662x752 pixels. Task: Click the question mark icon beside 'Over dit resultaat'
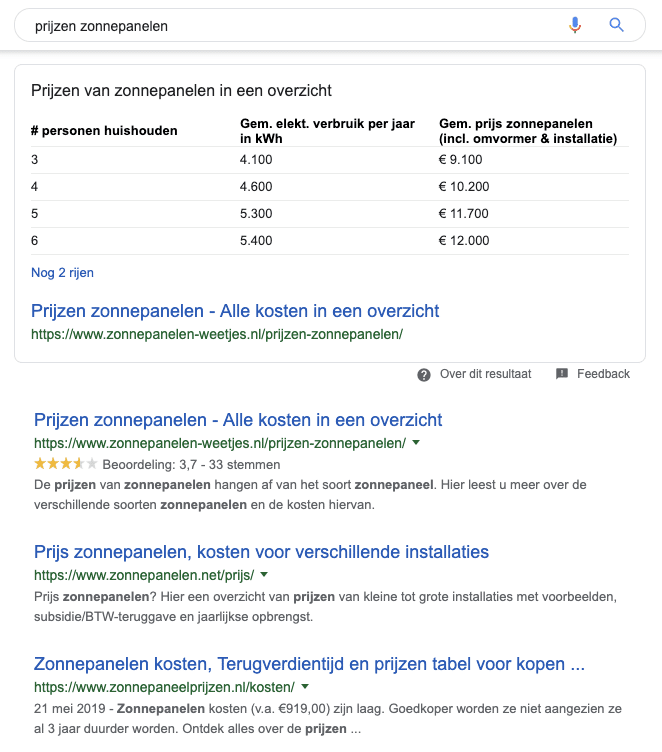pyautogui.click(x=424, y=374)
